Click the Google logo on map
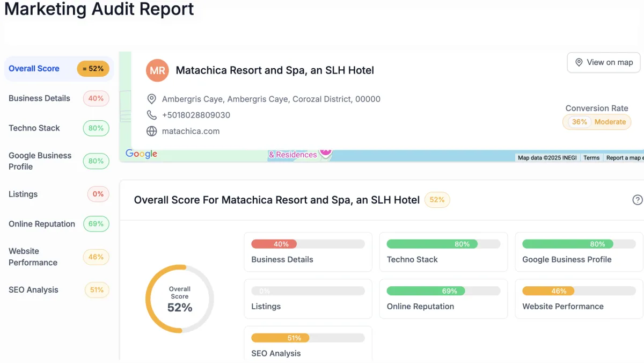The height and width of the screenshot is (363, 644). 141,154
